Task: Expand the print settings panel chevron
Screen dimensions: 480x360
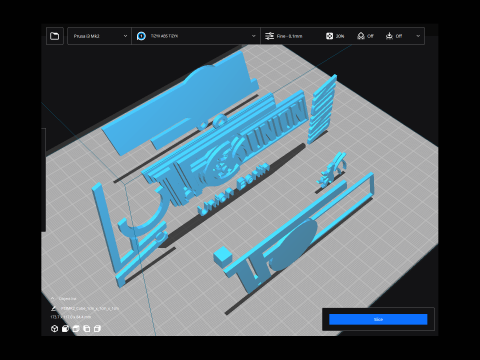Action: pyautogui.click(x=418, y=36)
